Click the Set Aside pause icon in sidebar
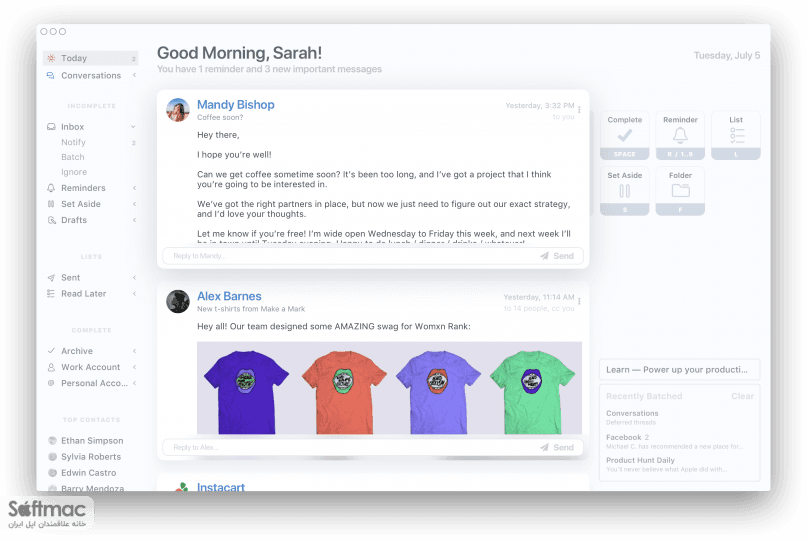Viewport: 807px width, 540px height. (x=51, y=204)
